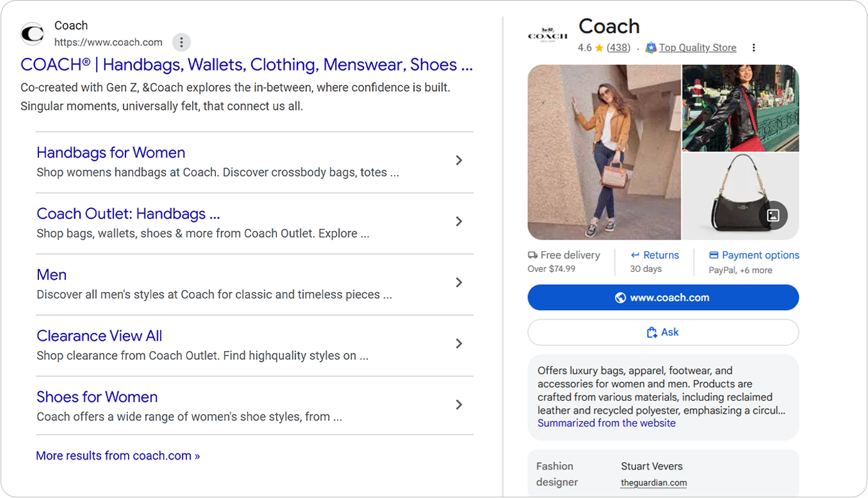Open three-dot menu next to coach.com URL
This screenshot has width=868, height=498.
coord(181,42)
